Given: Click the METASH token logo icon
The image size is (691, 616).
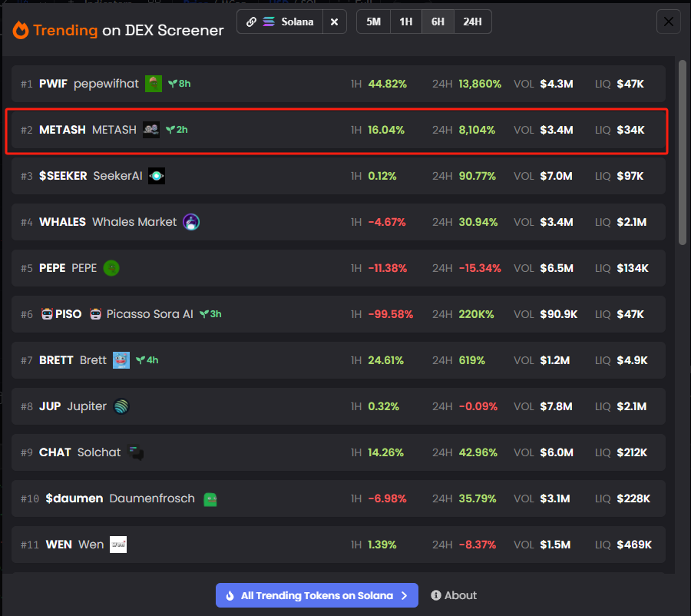Looking at the screenshot, I should pos(151,130).
